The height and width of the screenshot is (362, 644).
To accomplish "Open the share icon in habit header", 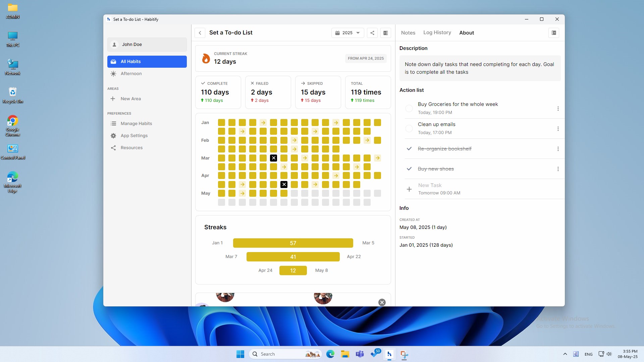I will 372,33.
